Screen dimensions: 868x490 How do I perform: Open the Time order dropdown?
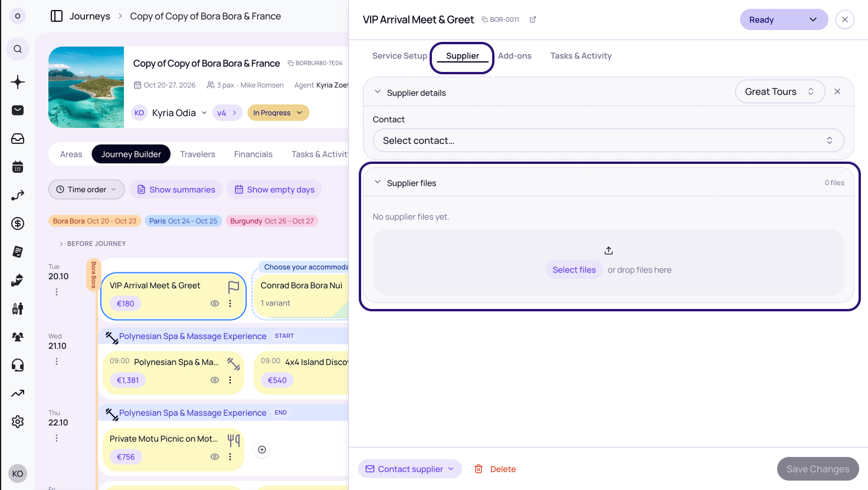coord(86,189)
